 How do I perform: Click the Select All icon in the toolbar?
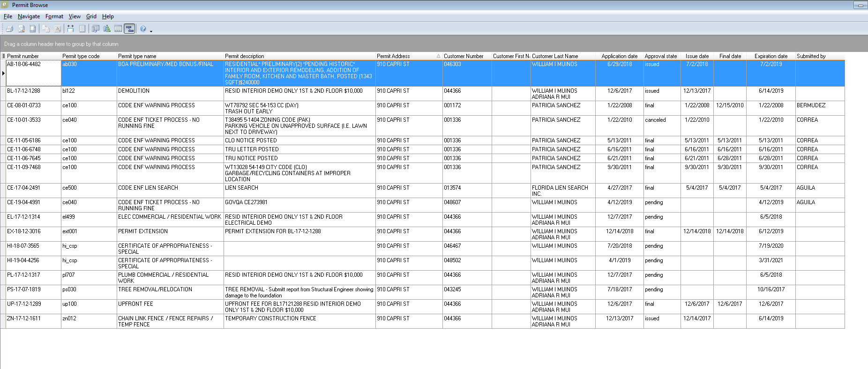(57, 29)
